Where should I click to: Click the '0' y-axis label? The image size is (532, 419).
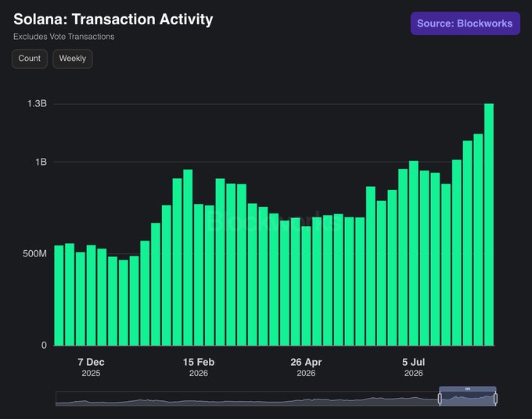pyautogui.click(x=44, y=346)
